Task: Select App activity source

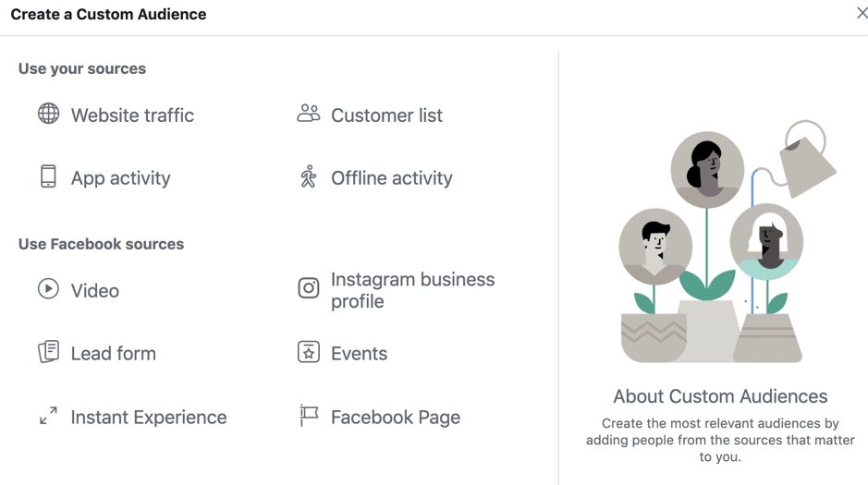Action: [x=120, y=178]
